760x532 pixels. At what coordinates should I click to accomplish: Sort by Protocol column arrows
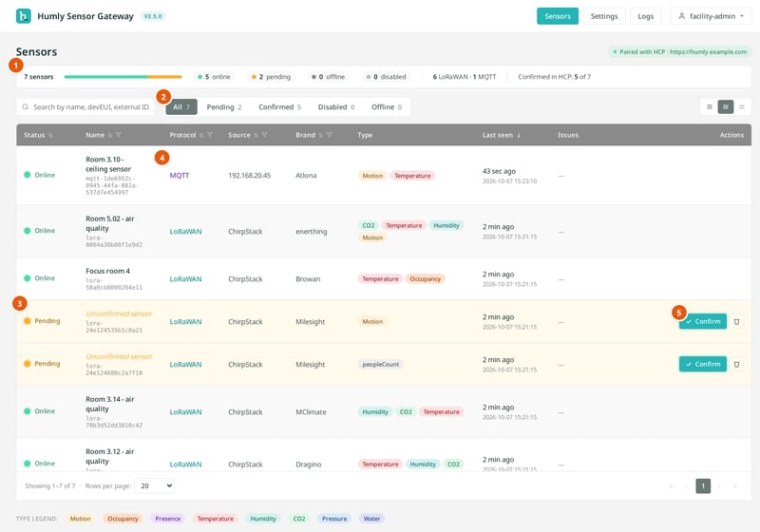pos(201,135)
